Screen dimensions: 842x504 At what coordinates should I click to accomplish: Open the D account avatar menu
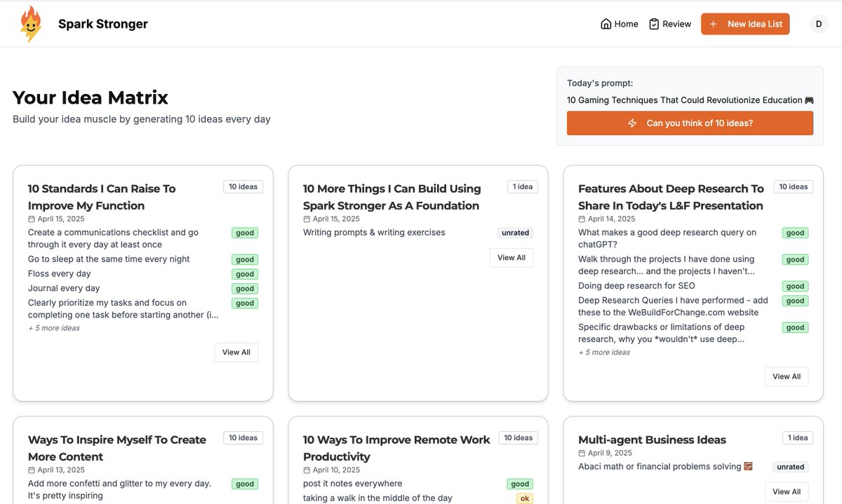click(818, 23)
